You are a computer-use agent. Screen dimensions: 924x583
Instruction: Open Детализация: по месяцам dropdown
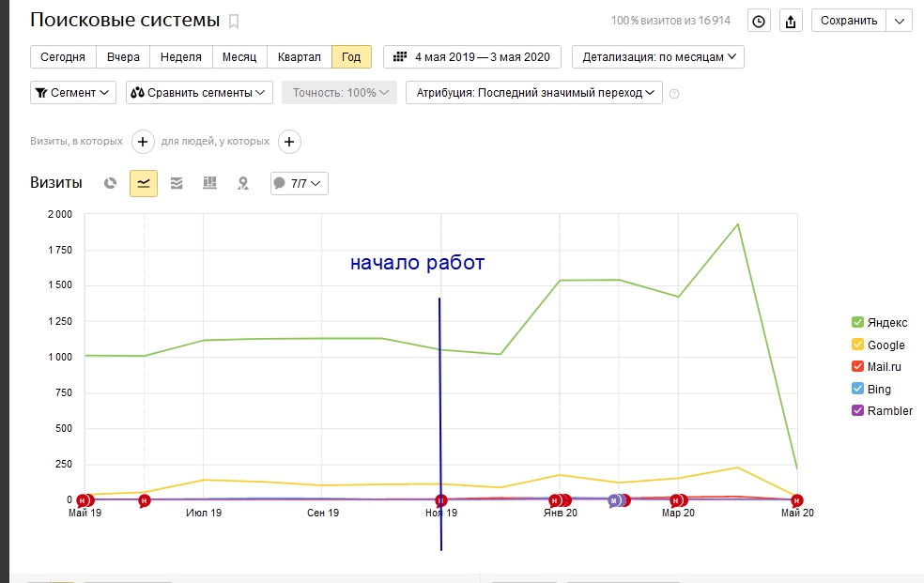658,56
